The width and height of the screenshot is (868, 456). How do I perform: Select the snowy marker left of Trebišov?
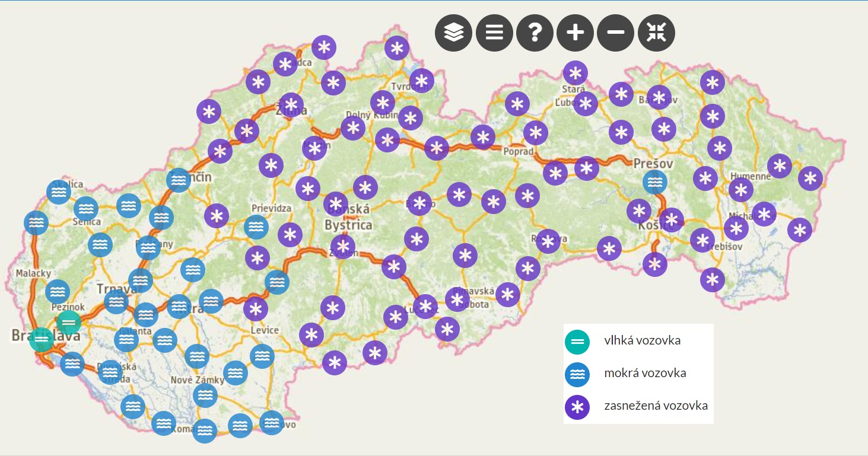(x=702, y=240)
